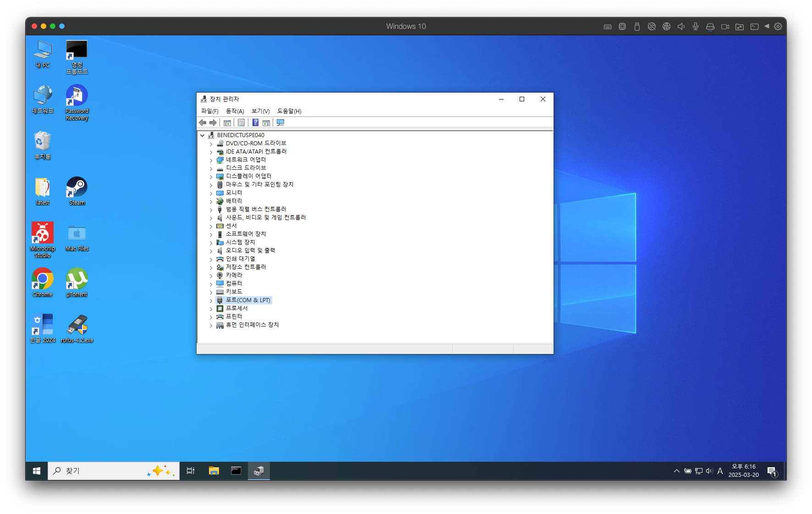Click the Properties toolbar icon in Device Manager

point(241,122)
